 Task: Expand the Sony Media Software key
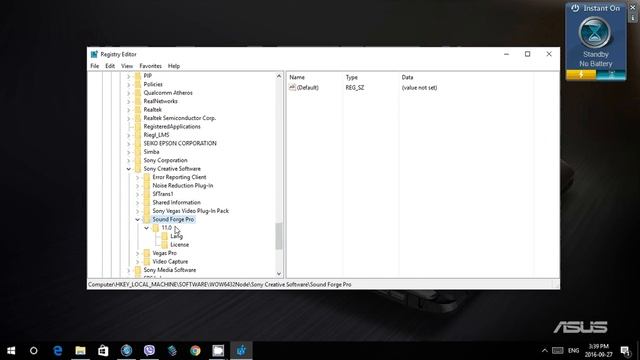pyautogui.click(x=129, y=270)
